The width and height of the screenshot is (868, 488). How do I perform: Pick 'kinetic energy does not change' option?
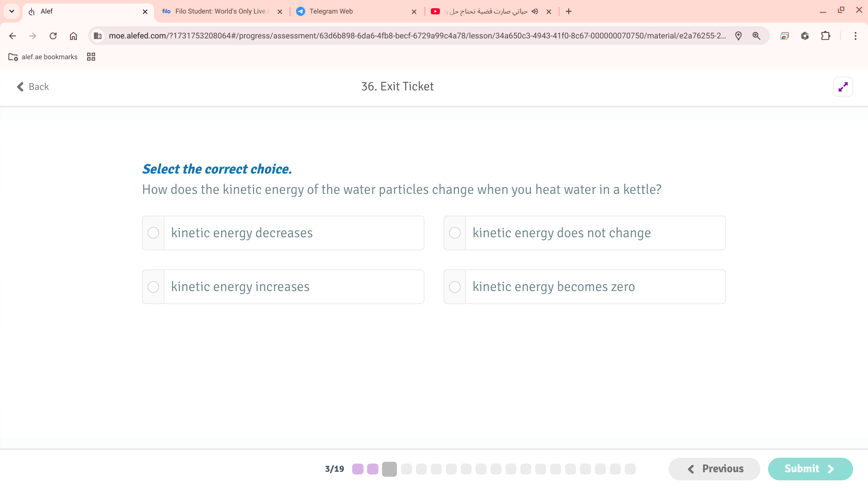tap(455, 233)
